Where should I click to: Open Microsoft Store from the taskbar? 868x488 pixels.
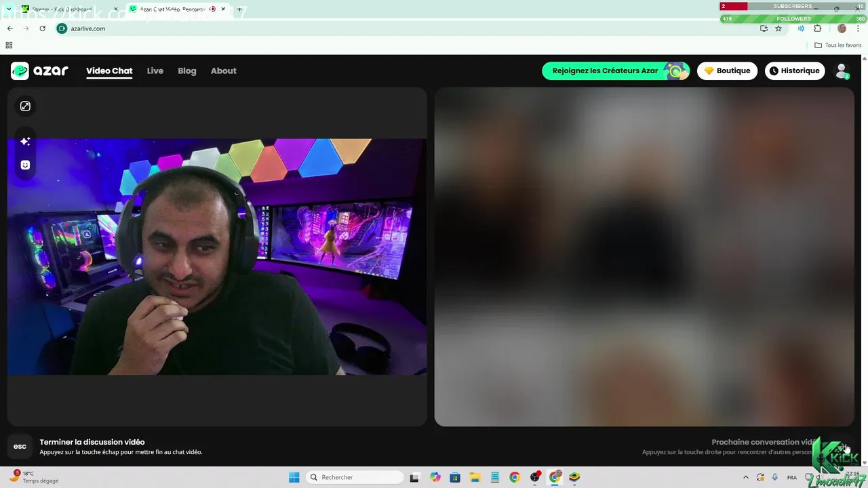(x=455, y=477)
